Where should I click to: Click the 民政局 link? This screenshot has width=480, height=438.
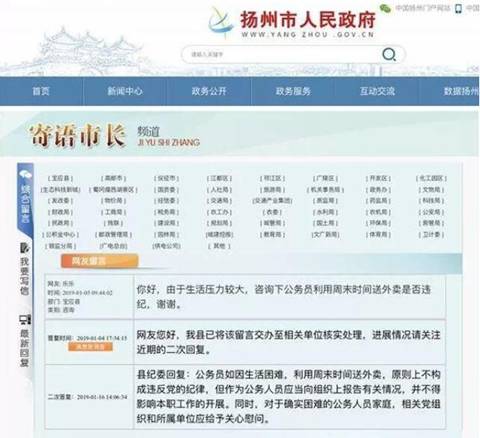60,223
